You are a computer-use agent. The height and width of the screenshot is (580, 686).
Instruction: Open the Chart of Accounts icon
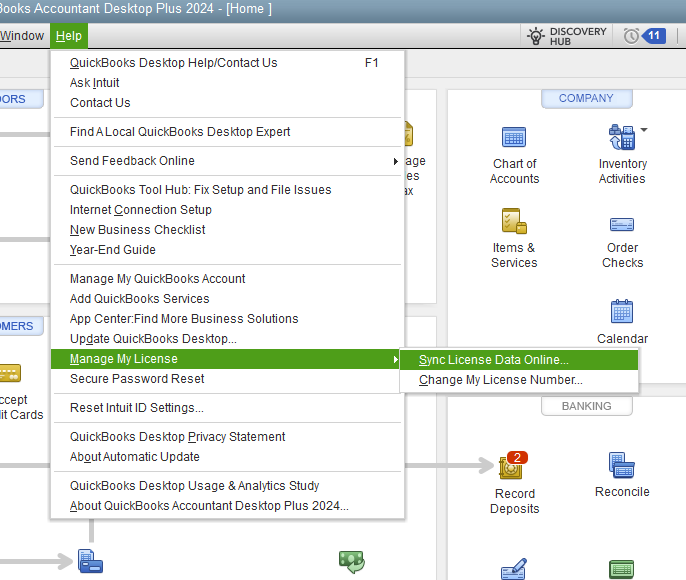coord(514,137)
